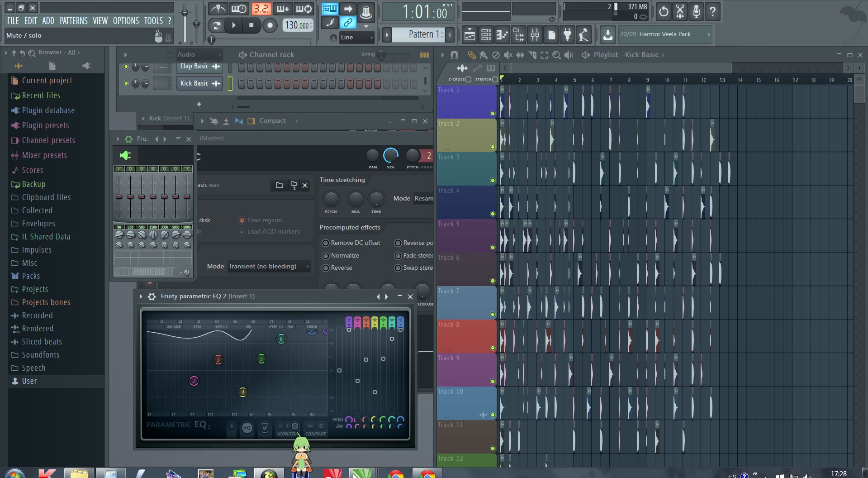This screenshot has height=478, width=868.
Task: Select the Slip tool in Playlist
Action: click(520, 55)
